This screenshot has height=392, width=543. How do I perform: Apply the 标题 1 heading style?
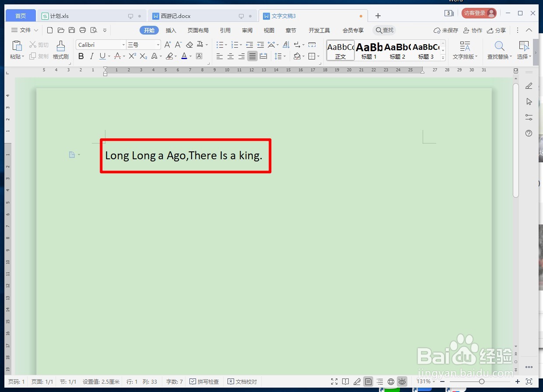tap(369, 50)
